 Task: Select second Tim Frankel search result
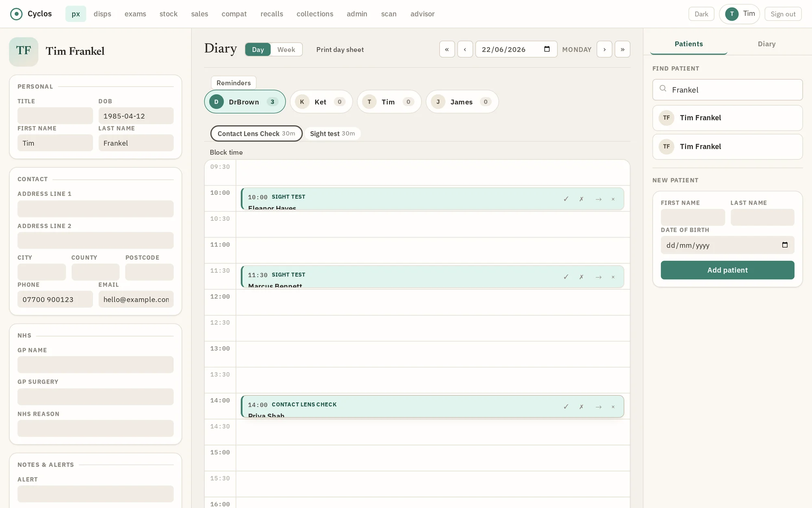pos(728,147)
